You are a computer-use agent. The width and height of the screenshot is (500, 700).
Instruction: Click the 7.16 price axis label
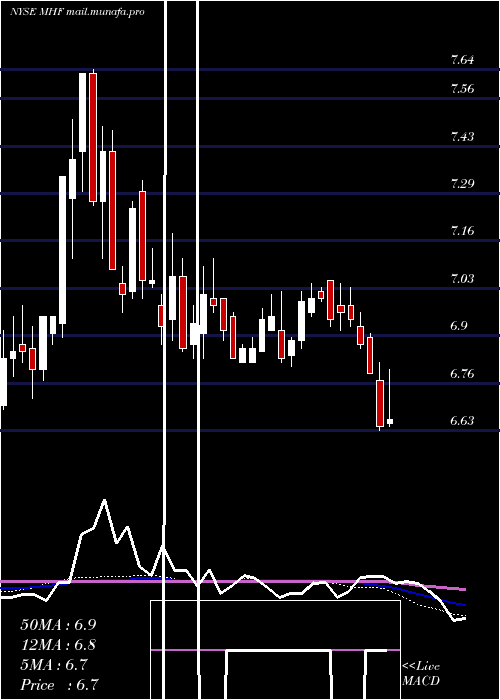click(x=462, y=231)
